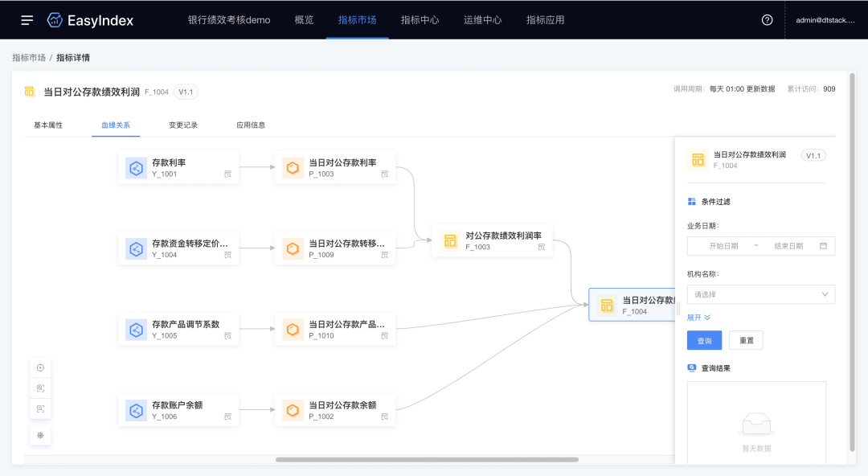The image size is (868, 476).
Task: Click the 开始日期 start date input
Action: pos(723,246)
